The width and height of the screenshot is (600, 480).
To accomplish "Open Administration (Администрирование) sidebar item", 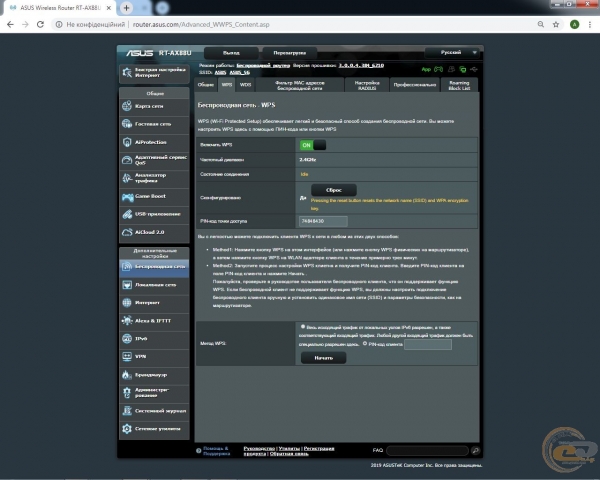I will (154, 393).
